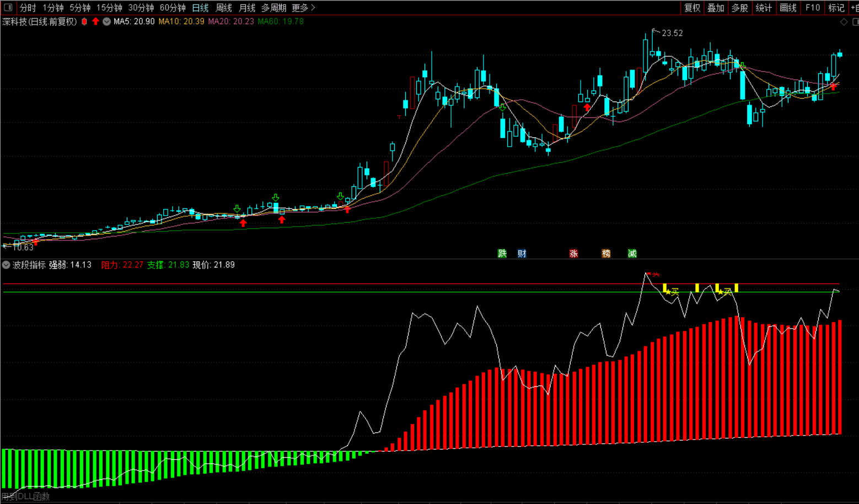Click the 强弱: 14.13 value
Image resolution: width=859 pixels, height=504 pixels.
pyautogui.click(x=71, y=265)
